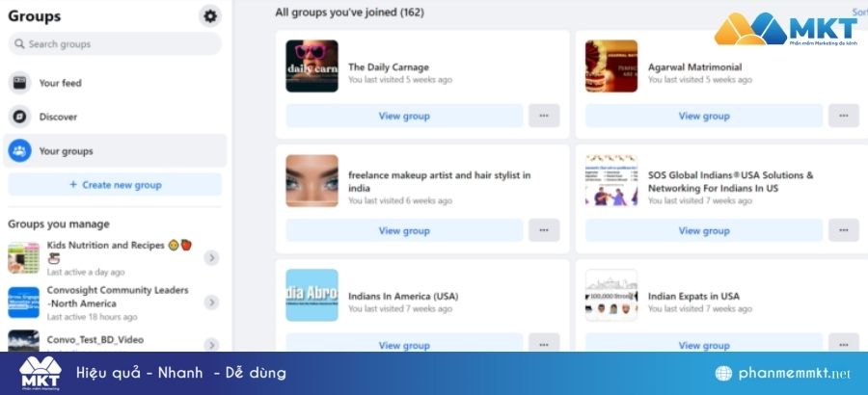The height and width of the screenshot is (395, 868).
Task: Open more options for SOS Global Indians
Action: (x=844, y=230)
